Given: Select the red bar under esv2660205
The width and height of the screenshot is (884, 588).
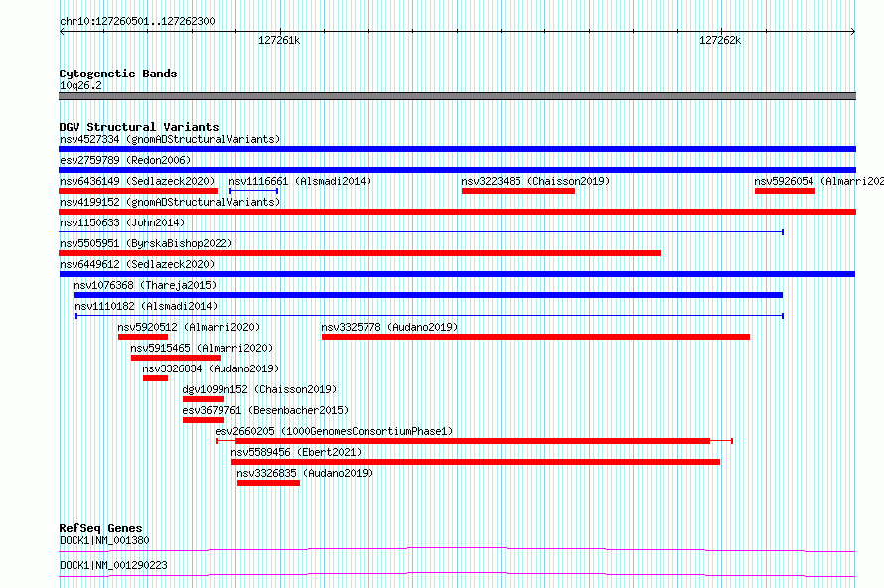Looking at the screenshot, I should point(473,441).
